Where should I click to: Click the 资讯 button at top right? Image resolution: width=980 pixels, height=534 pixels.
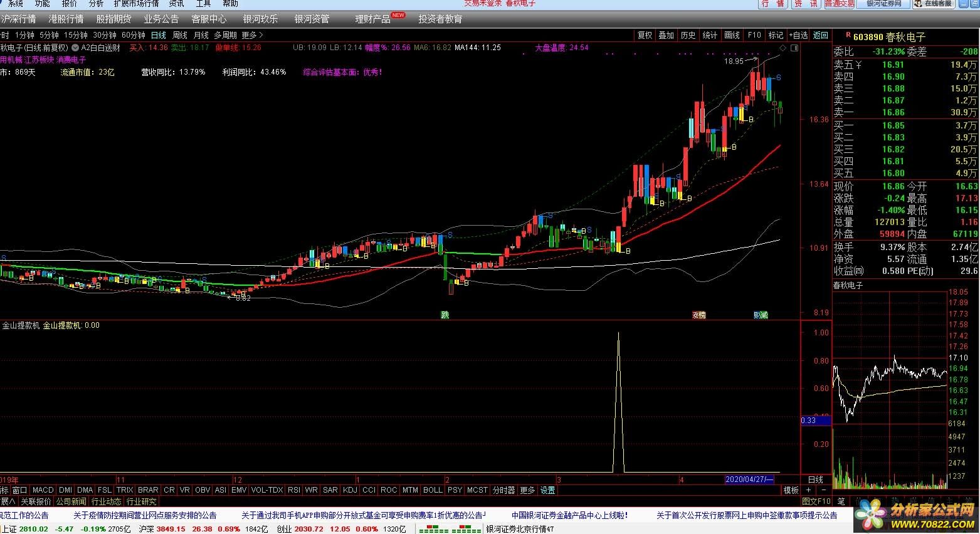pyautogui.click(x=806, y=4)
